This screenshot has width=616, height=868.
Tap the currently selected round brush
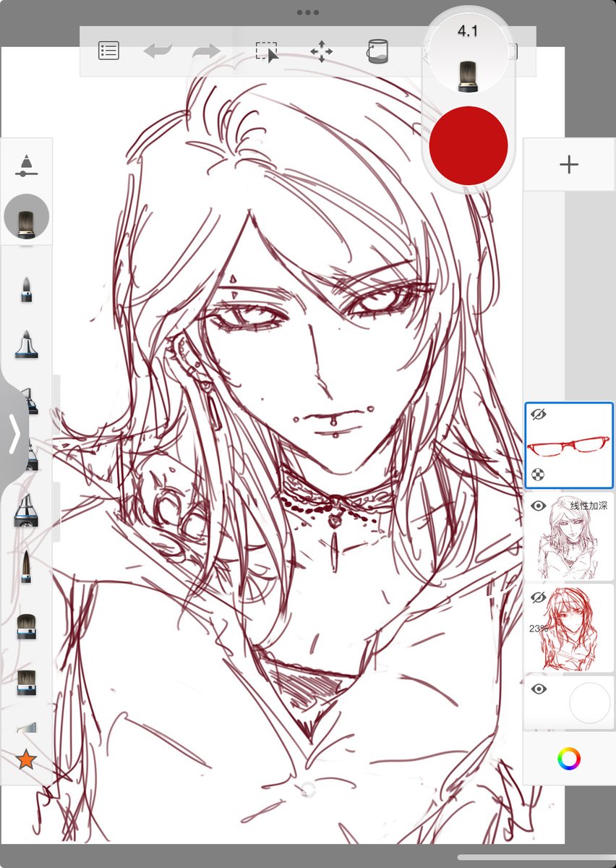26,217
